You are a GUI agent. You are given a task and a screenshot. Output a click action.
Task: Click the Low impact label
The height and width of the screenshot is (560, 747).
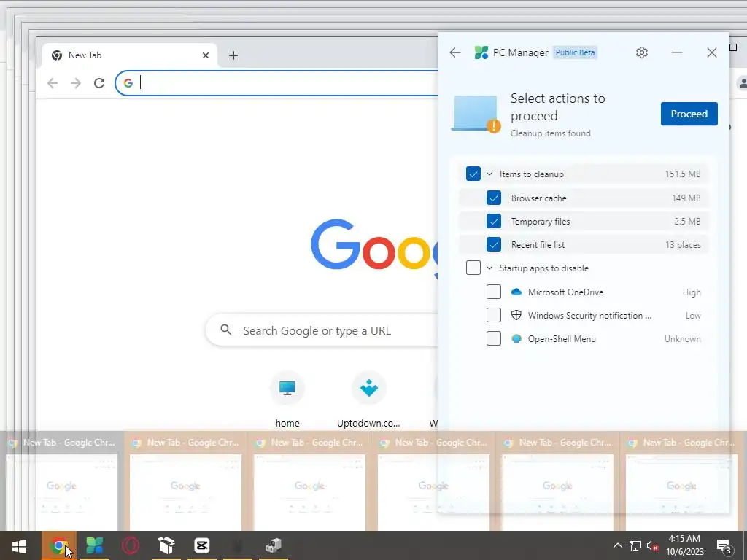[693, 315]
